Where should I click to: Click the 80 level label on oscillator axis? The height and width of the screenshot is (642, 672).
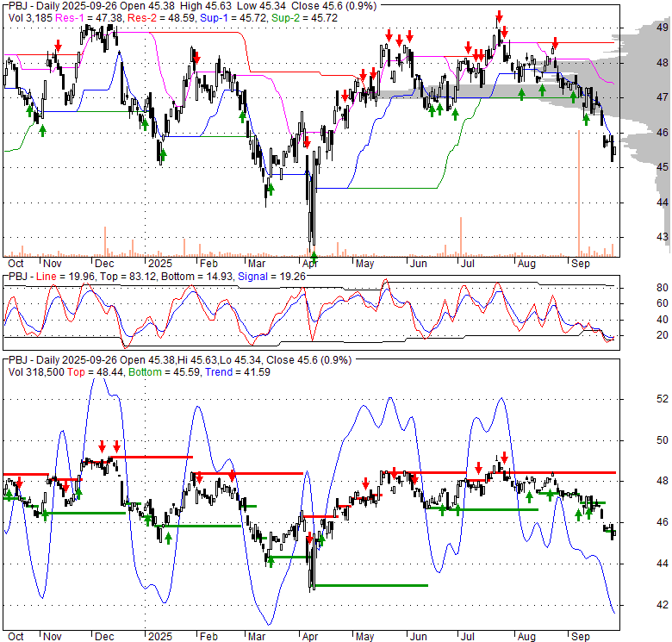663,288
